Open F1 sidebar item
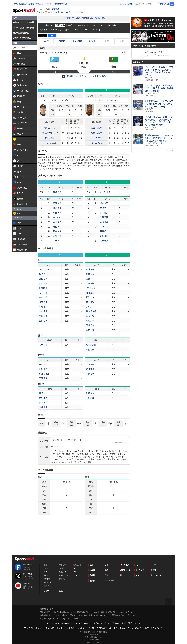Screen dimensions: 187x644 (x=24, y=156)
